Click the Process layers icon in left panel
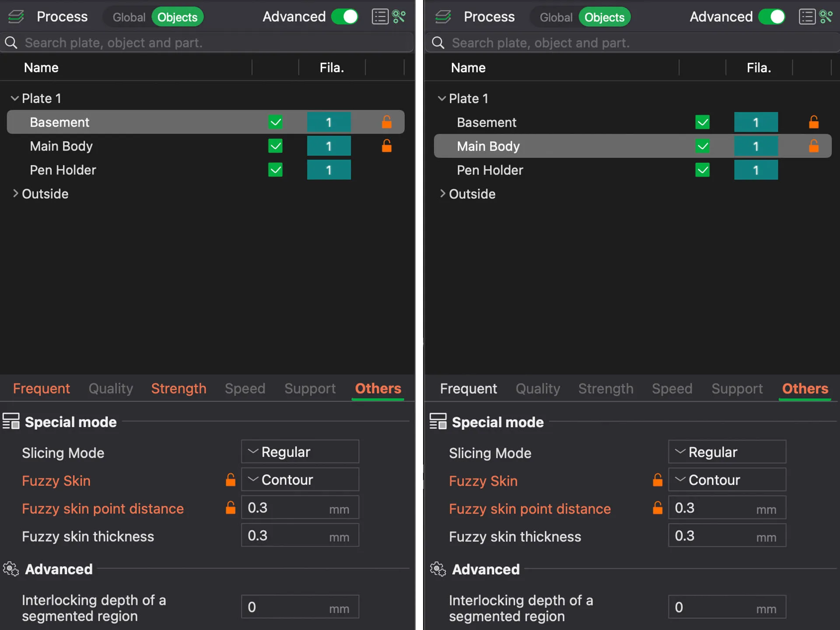The width and height of the screenshot is (840, 630). click(16, 17)
